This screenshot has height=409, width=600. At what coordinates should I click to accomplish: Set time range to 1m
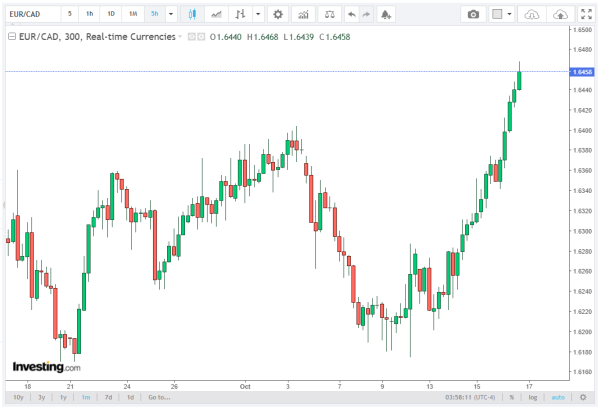[x=84, y=397]
